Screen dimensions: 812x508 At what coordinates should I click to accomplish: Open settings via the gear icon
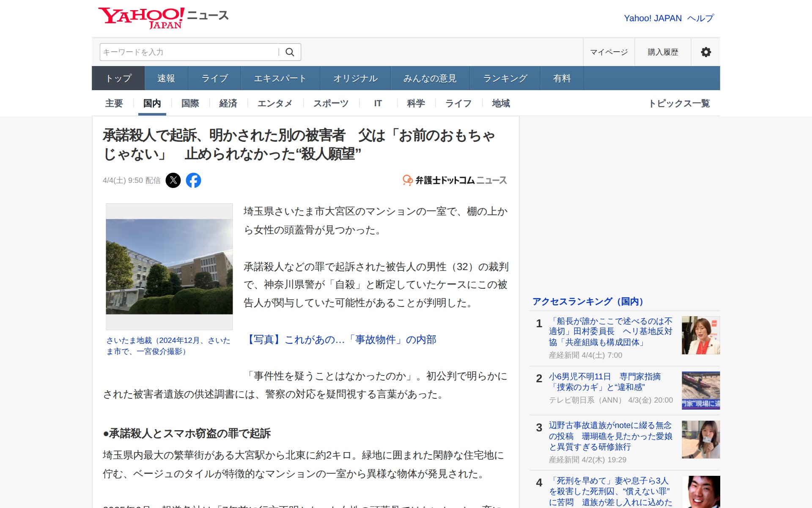pyautogui.click(x=705, y=52)
